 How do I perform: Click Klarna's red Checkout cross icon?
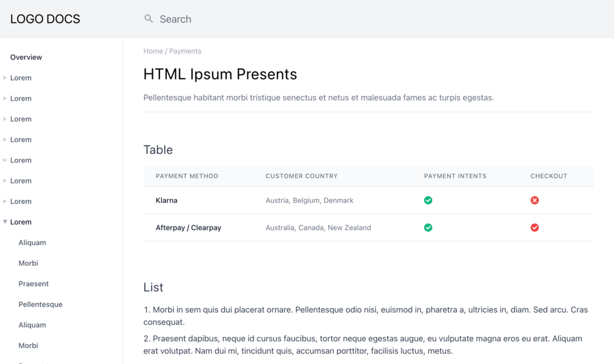[535, 200]
